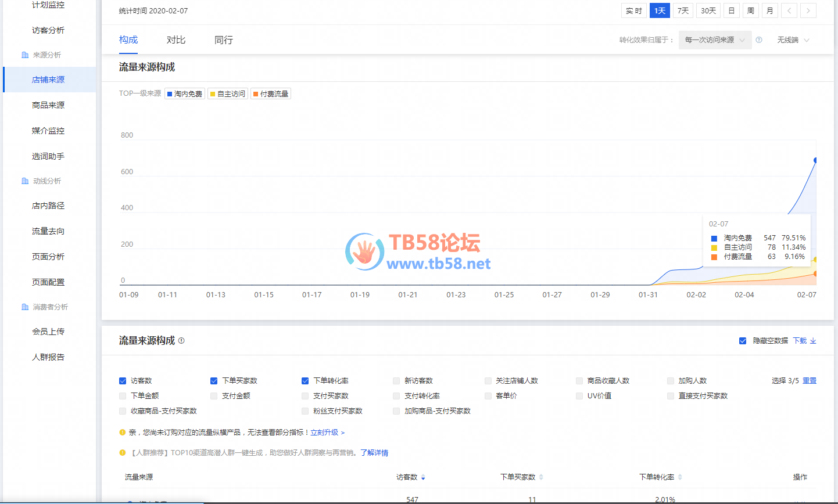This screenshot has height=504, width=838.
Task: Open 商品来源 in the sidebar
Action: [48, 105]
